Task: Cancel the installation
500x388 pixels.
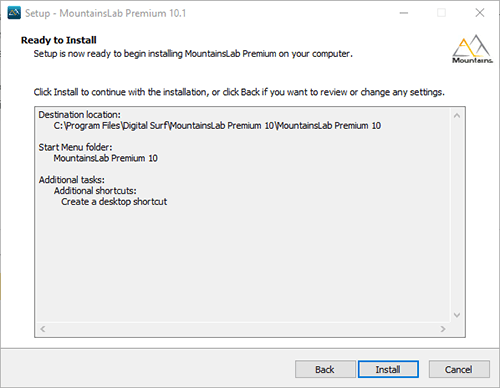Action: click(x=459, y=369)
